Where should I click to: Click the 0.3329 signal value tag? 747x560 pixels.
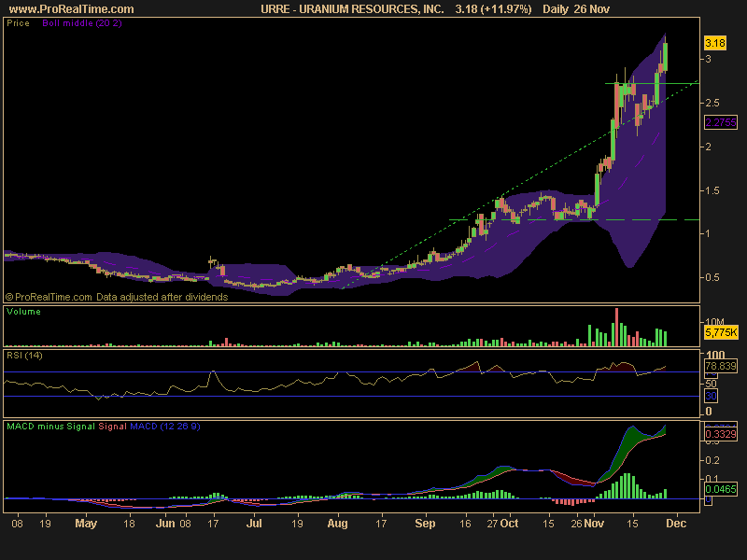[720, 434]
